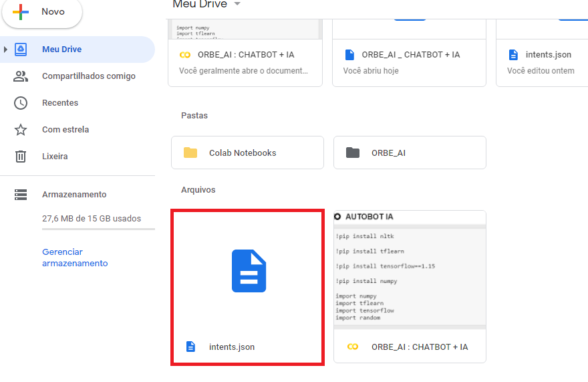The height and width of the screenshot is (382, 588).
Task: Click the Pastas section heading
Action: pos(194,116)
